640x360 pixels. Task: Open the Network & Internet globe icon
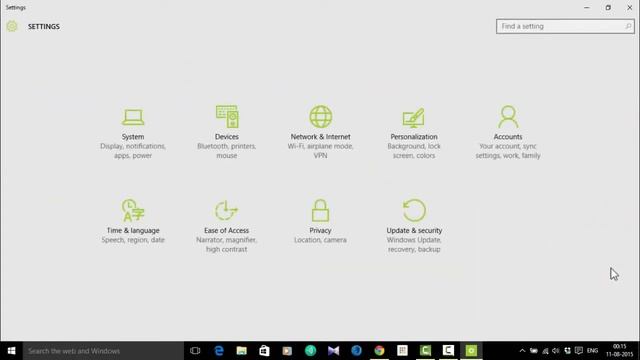pos(320,117)
